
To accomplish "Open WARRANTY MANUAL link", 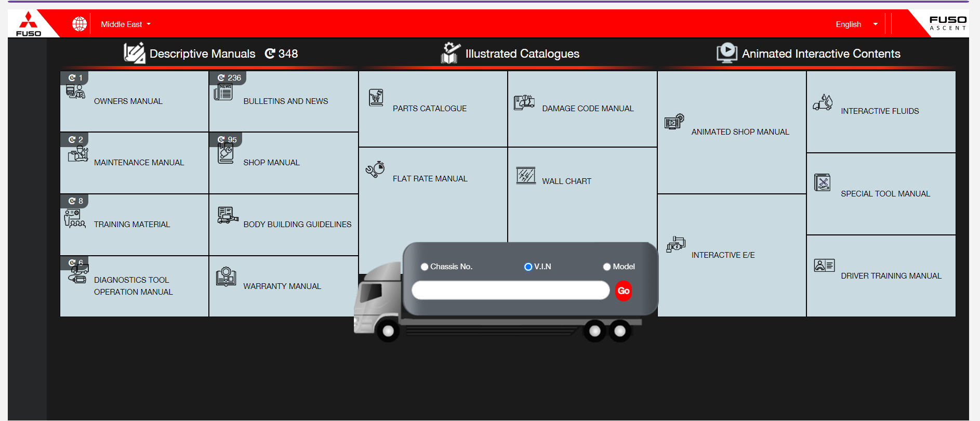I will 282,286.
